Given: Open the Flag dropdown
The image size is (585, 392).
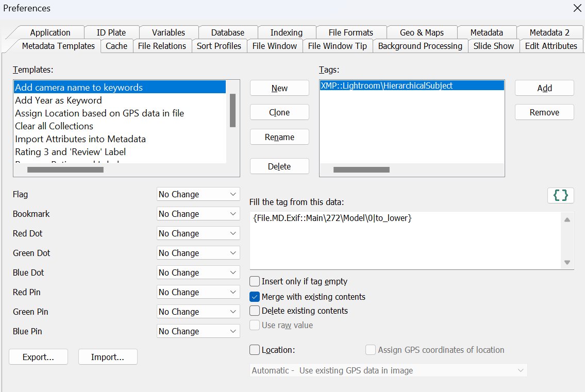Looking at the screenshot, I should tap(198, 194).
